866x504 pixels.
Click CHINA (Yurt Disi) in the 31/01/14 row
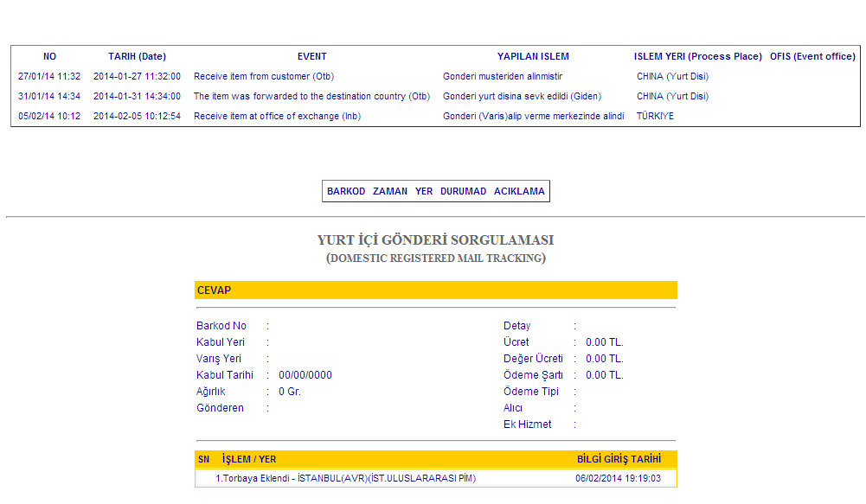[x=673, y=96]
